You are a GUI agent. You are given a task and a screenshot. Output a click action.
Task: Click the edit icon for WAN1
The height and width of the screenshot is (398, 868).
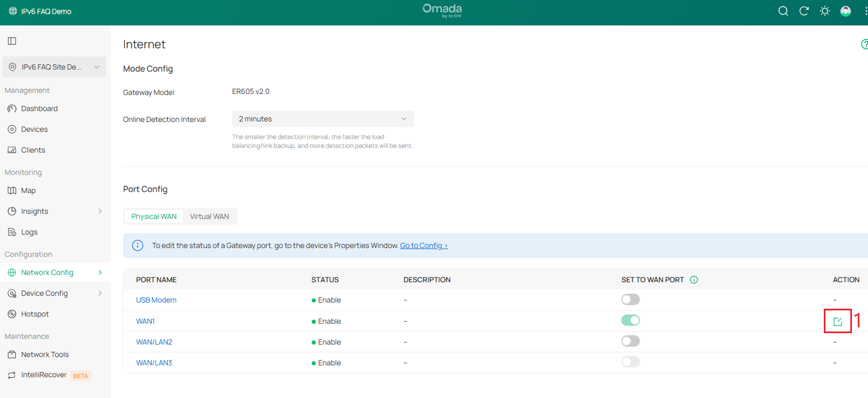click(837, 322)
